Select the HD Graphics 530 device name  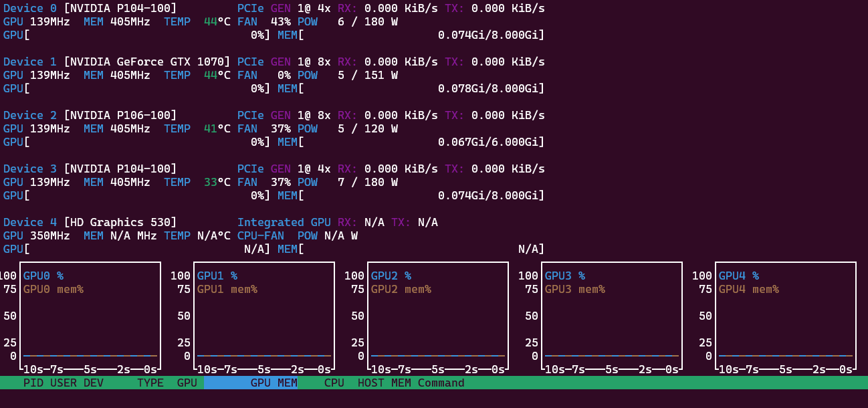120,222
